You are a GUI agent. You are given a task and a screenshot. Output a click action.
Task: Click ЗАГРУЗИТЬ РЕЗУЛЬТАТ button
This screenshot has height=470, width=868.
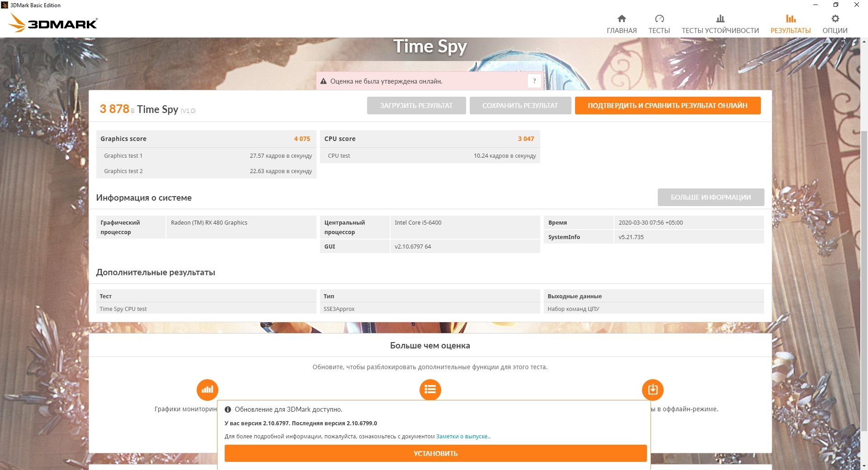[416, 105]
